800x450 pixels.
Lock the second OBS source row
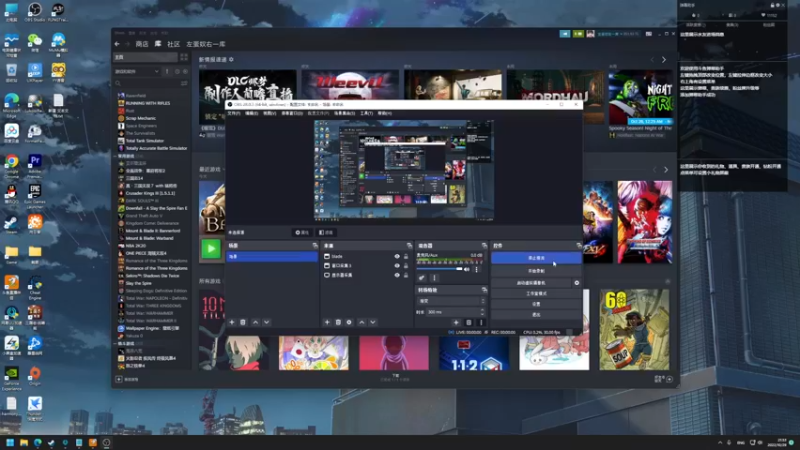[406, 266]
